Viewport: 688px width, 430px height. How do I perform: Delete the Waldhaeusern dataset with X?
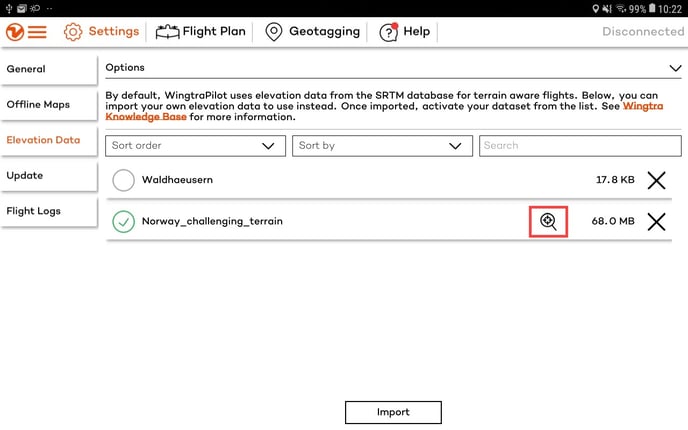click(x=656, y=181)
